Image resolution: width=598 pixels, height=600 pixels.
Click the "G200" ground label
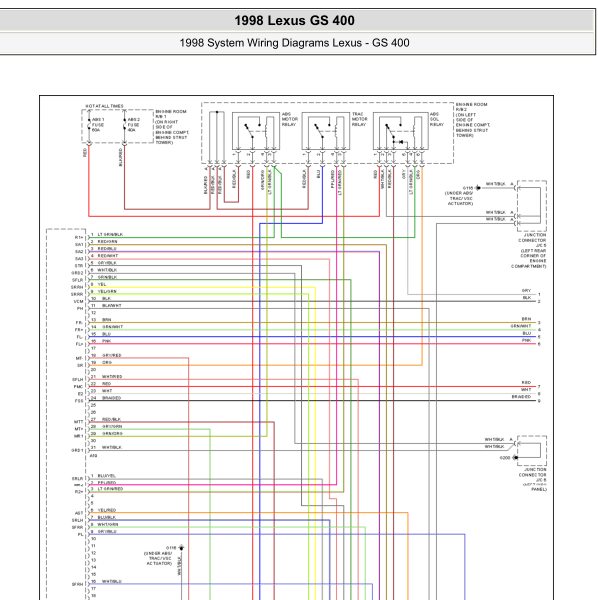click(x=505, y=458)
